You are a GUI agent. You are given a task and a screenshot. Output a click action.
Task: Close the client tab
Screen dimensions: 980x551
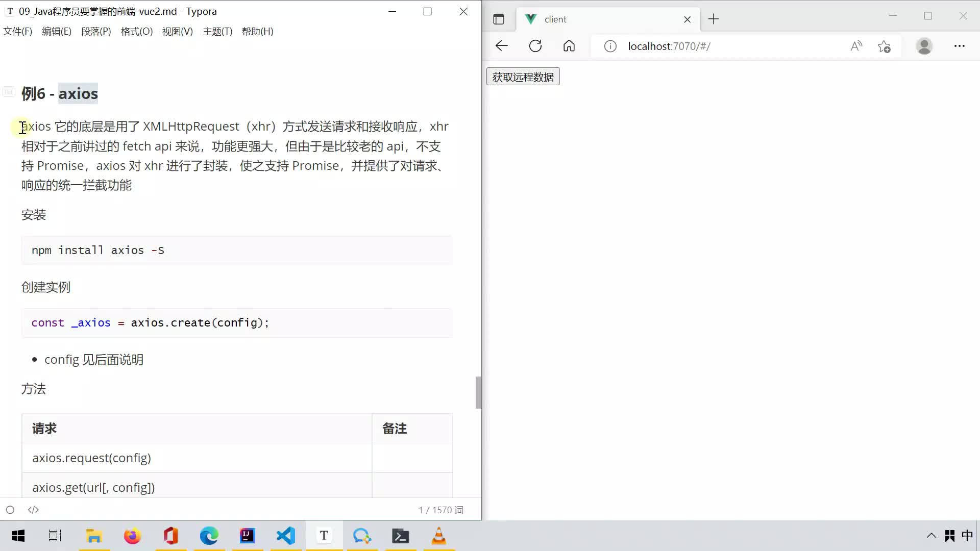click(688, 19)
